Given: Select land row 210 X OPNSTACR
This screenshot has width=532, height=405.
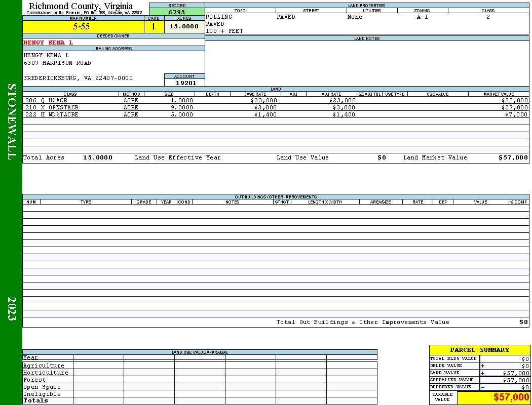Looking at the screenshot, I should coord(276,107).
